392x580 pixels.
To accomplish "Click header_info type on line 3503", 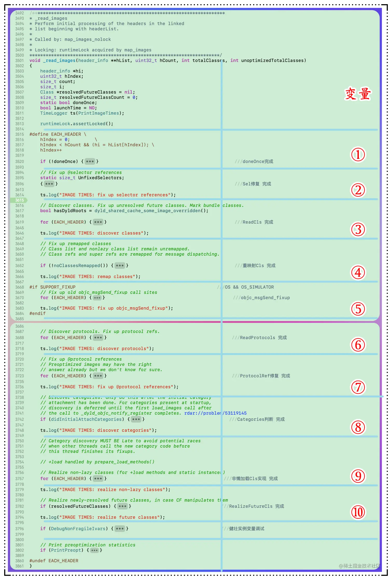I will tap(55, 71).
